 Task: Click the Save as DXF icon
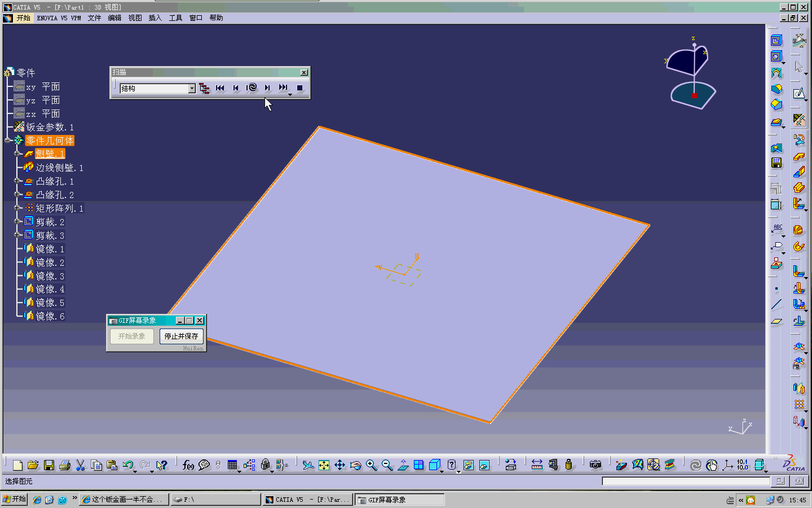coord(776,163)
